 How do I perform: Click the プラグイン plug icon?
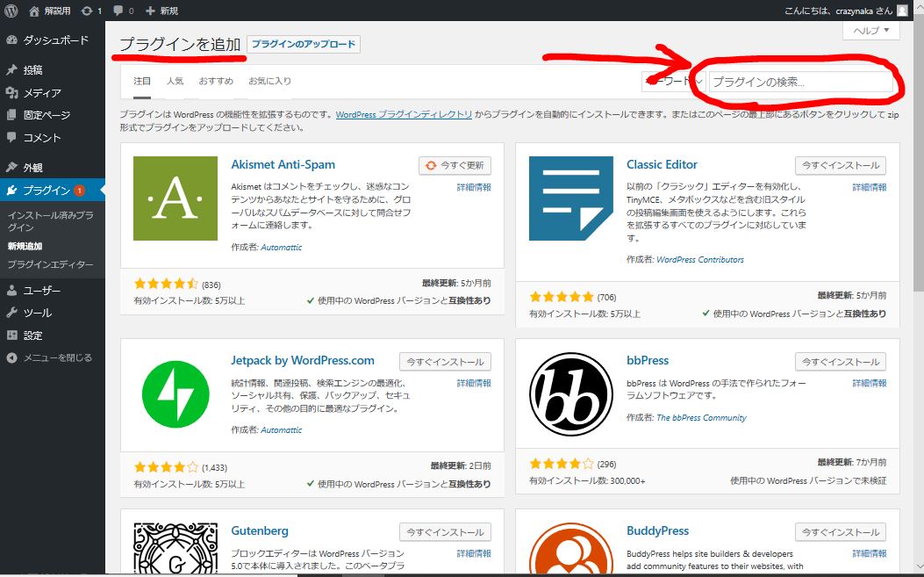pos(11,190)
